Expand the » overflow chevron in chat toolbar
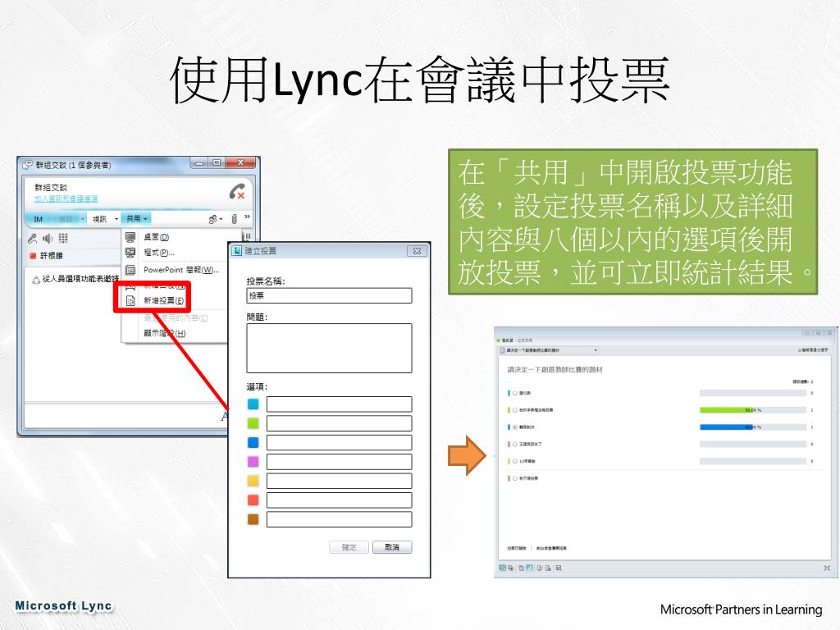 [x=247, y=217]
